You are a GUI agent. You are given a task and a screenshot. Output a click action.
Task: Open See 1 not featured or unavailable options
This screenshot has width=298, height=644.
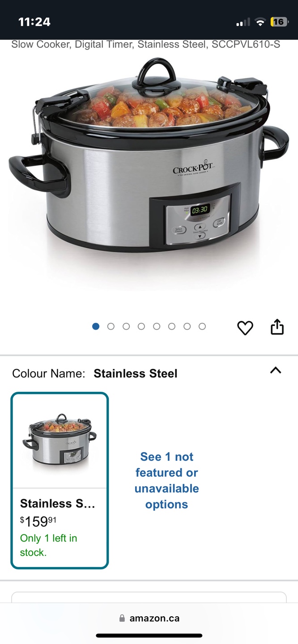[x=167, y=480]
